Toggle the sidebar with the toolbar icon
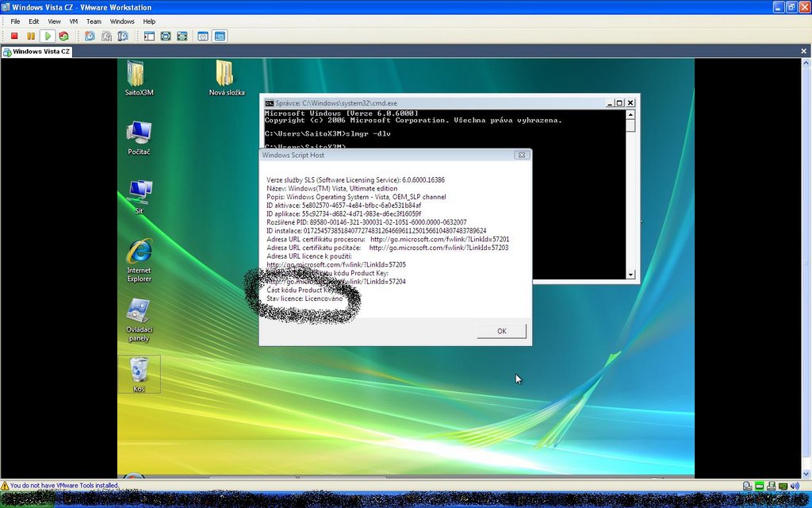 149,36
